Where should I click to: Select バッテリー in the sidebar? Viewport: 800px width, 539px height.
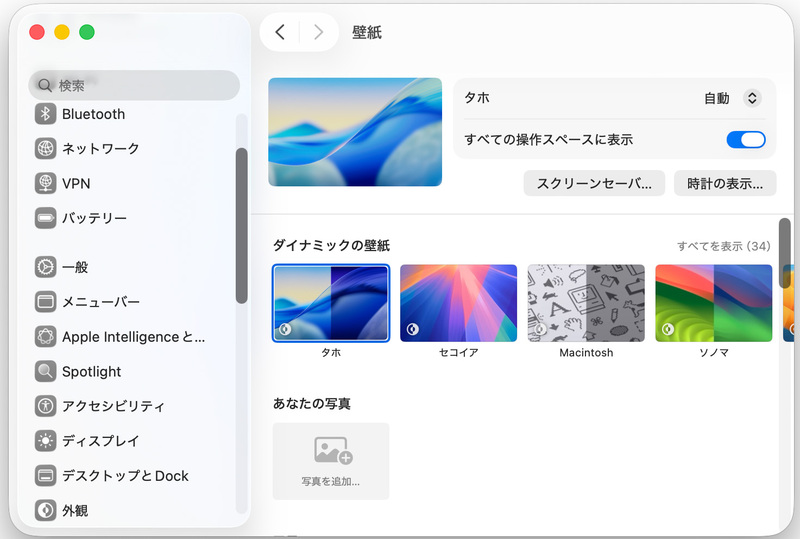[132, 218]
